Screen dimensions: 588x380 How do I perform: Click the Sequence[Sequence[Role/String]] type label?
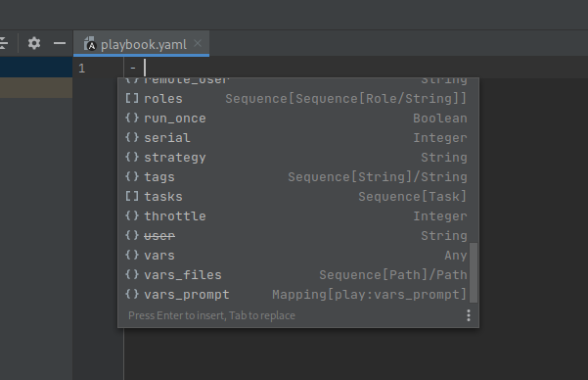click(346, 99)
